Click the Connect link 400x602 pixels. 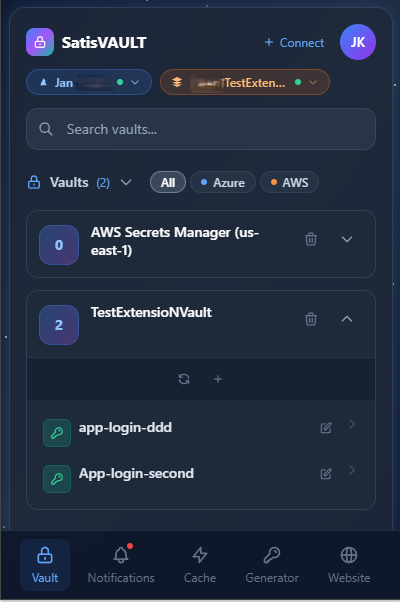pyautogui.click(x=294, y=43)
